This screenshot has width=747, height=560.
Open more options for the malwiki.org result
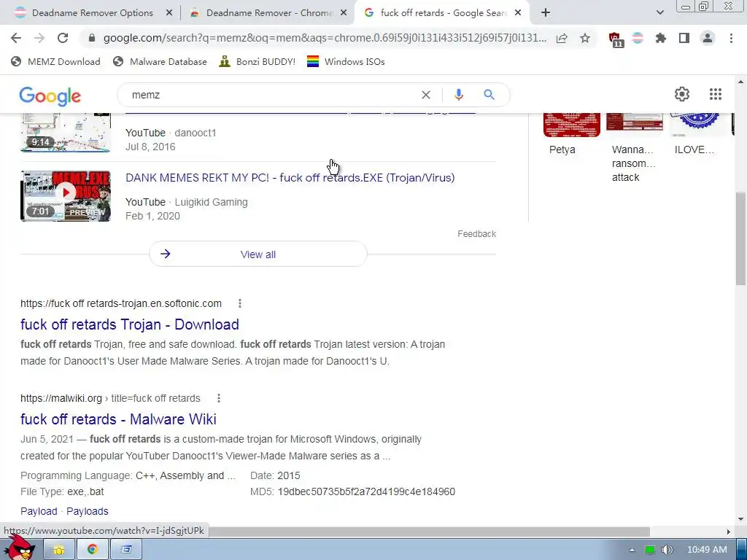(218, 398)
